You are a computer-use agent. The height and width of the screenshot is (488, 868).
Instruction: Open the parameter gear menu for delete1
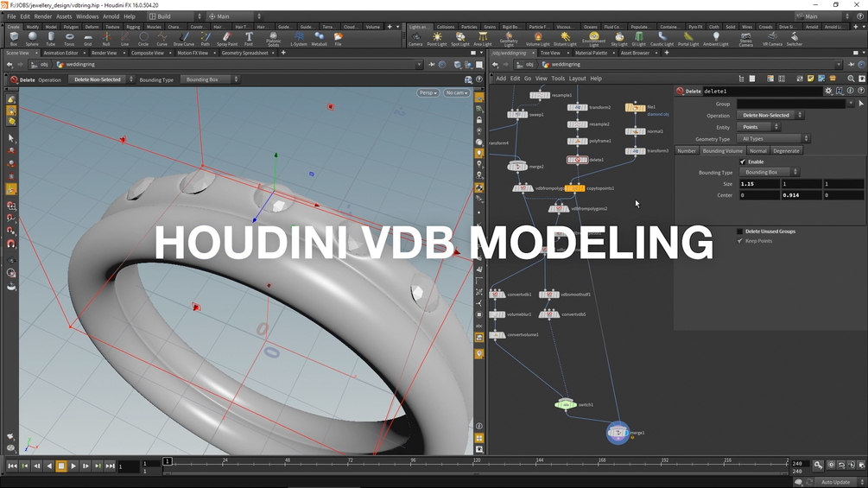point(828,91)
